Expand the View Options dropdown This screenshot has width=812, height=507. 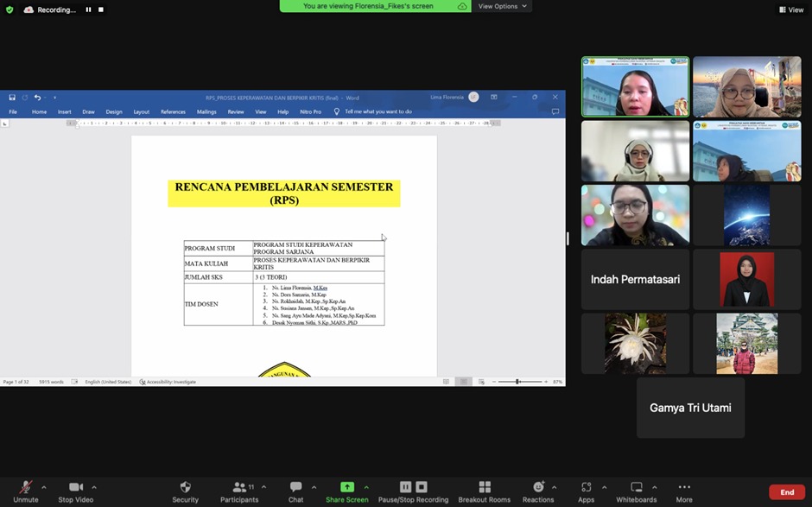pyautogui.click(x=502, y=6)
